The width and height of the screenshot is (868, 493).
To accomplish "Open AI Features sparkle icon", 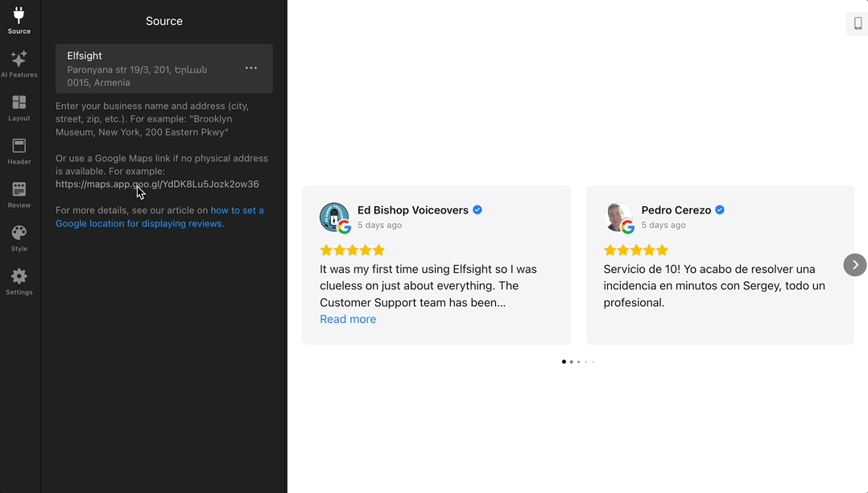I will coord(19,64).
